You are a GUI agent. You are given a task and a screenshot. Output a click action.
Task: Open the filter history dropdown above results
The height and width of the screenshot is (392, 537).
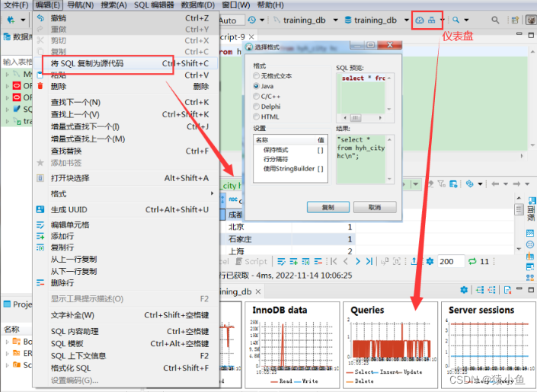point(416,184)
